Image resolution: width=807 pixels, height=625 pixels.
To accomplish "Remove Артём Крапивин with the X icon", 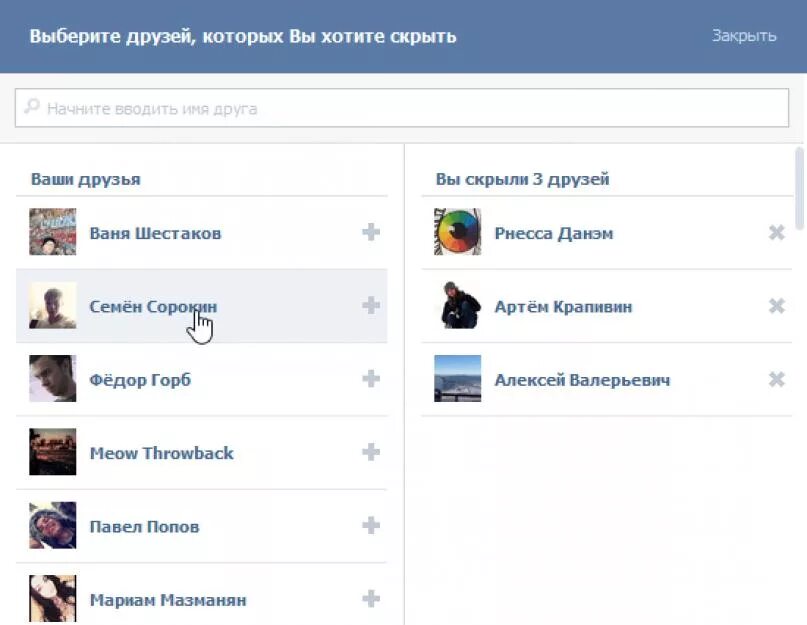I will (x=776, y=306).
